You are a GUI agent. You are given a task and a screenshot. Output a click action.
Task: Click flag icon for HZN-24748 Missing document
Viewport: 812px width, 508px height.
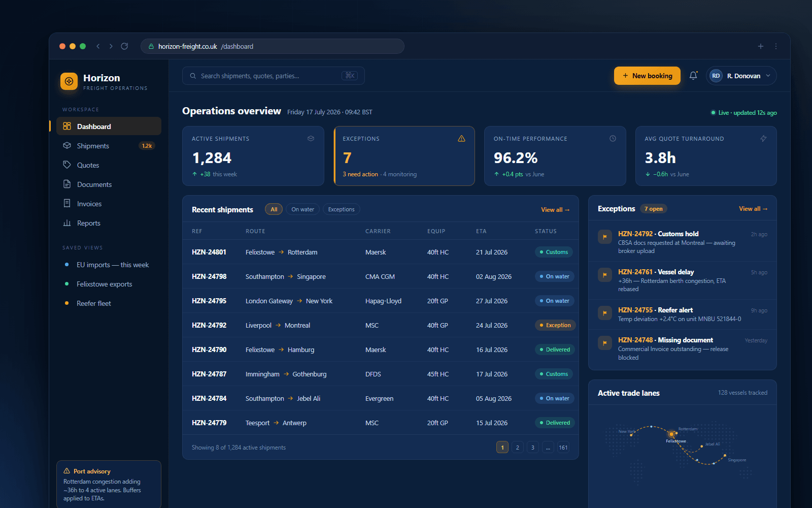pos(604,343)
